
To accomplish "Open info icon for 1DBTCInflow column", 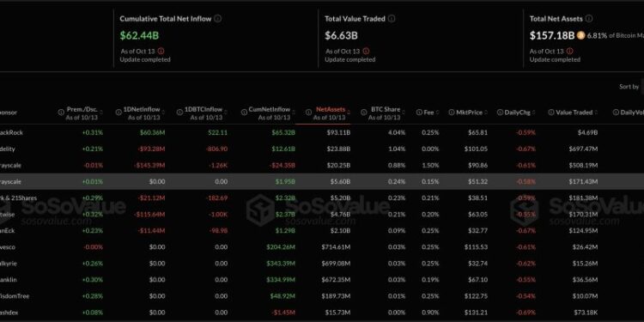I will coord(179,112).
